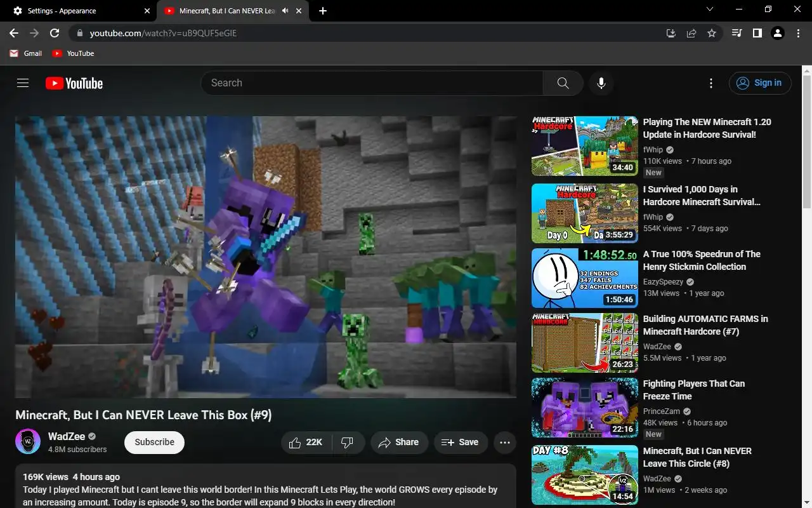Screen dimensions: 812x508
Task: Like the video with thumbs up
Action: click(306, 443)
